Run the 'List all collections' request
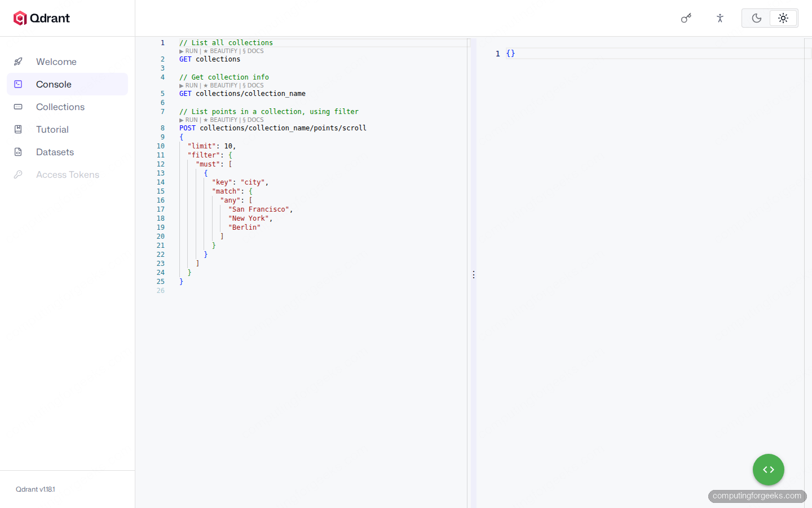 [189, 51]
